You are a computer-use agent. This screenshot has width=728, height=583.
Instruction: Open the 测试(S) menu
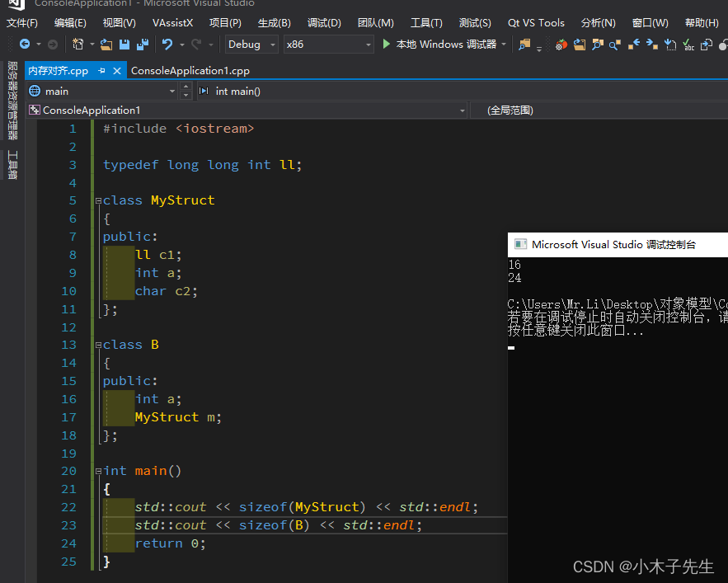[475, 23]
